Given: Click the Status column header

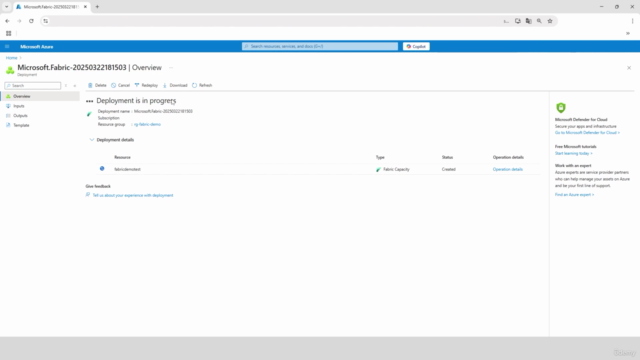Looking at the screenshot, I should (x=447, y=158).
